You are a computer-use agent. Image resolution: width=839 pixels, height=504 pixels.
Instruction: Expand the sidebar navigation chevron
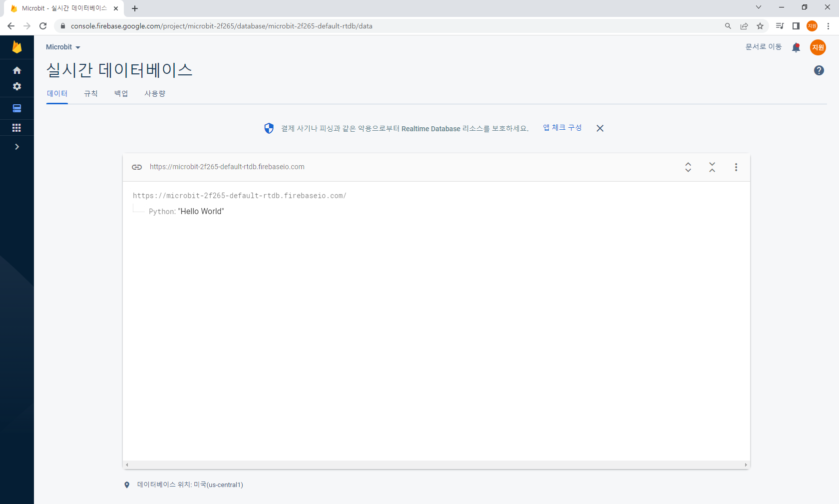pos(17,147)
